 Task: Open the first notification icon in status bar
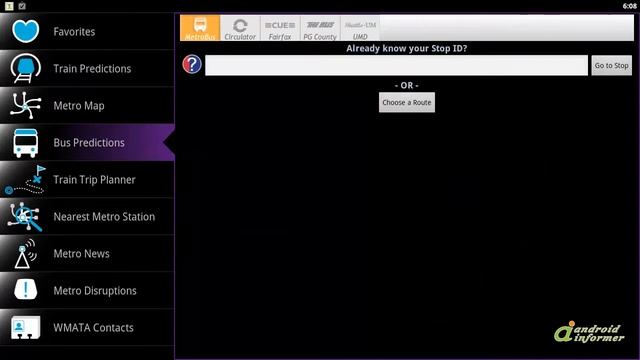(9, 6)
